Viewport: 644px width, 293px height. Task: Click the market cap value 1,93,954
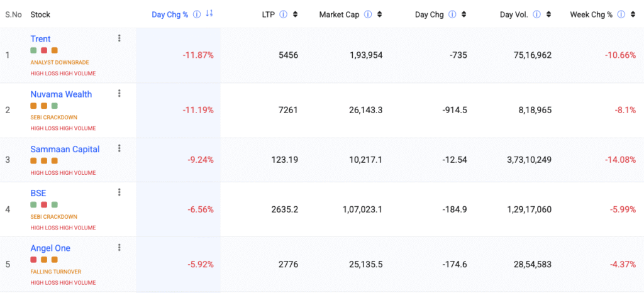click(x=365, y=55)
